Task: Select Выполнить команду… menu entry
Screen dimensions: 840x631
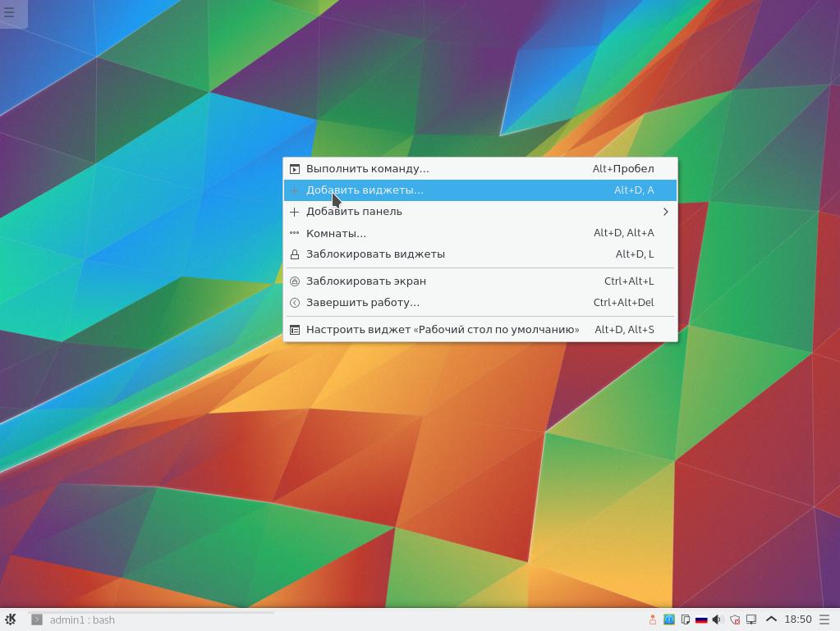Action: click(x=367, y=169)
